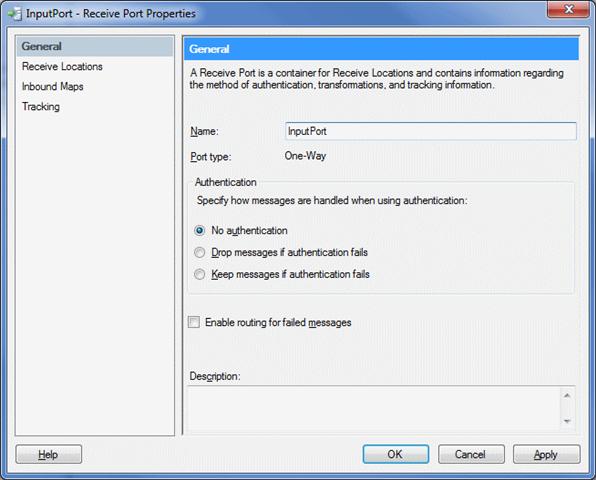Click inside the Description text area
Screen dimensions: 596x480
[373, 409]
